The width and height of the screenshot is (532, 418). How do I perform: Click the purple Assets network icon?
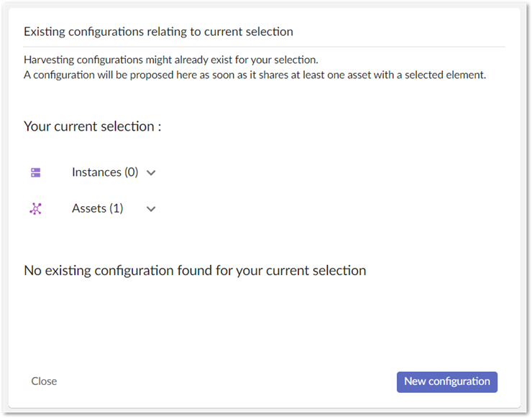click(x=36, y=209)
